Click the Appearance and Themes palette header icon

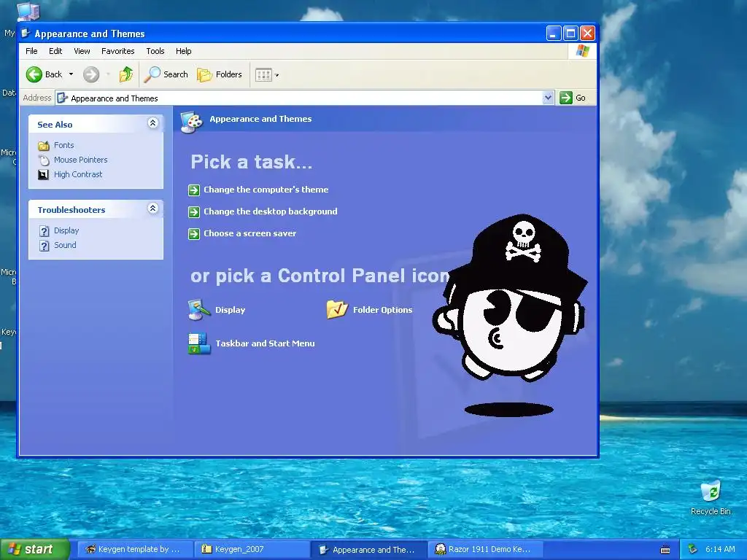tap(192, 122)
